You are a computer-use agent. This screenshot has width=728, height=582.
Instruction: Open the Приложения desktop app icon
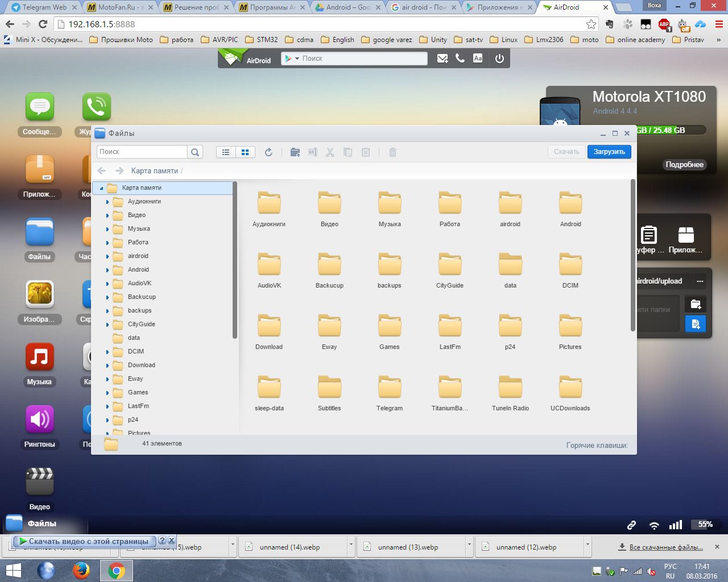pyautogui.click(x=39, y=170)
